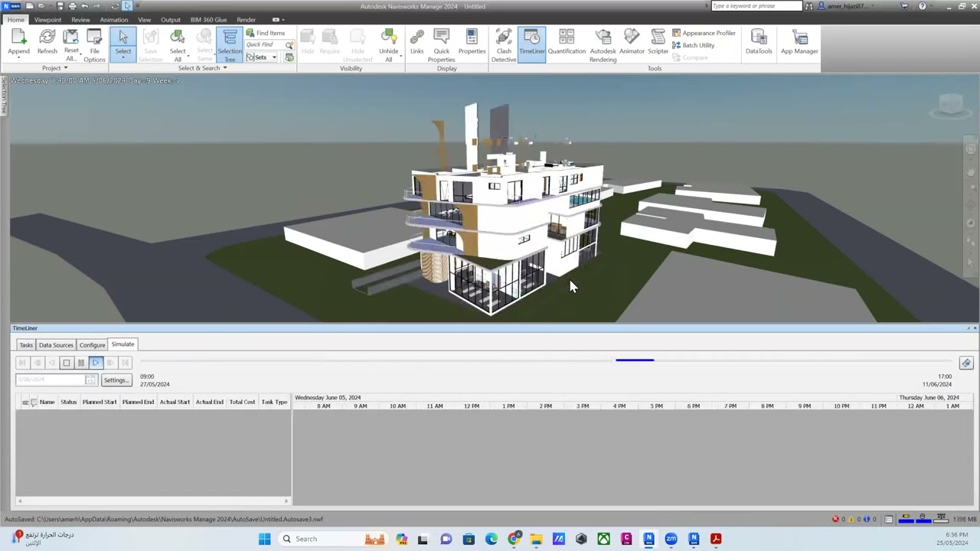Click Select All icon
980x551 pixels.
tap(177, 37)
